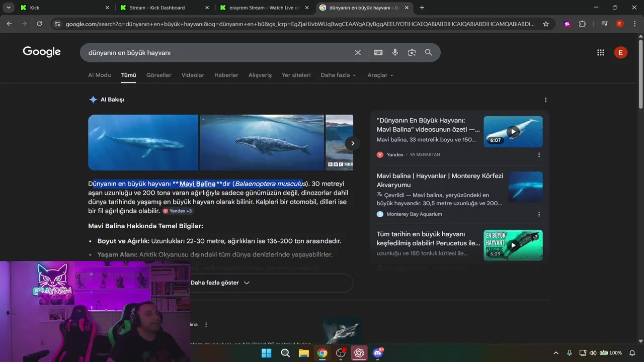The height and width of the screenshot is (362, 644).
Task: Open the second whale carousel image
Action: point(262,142)
